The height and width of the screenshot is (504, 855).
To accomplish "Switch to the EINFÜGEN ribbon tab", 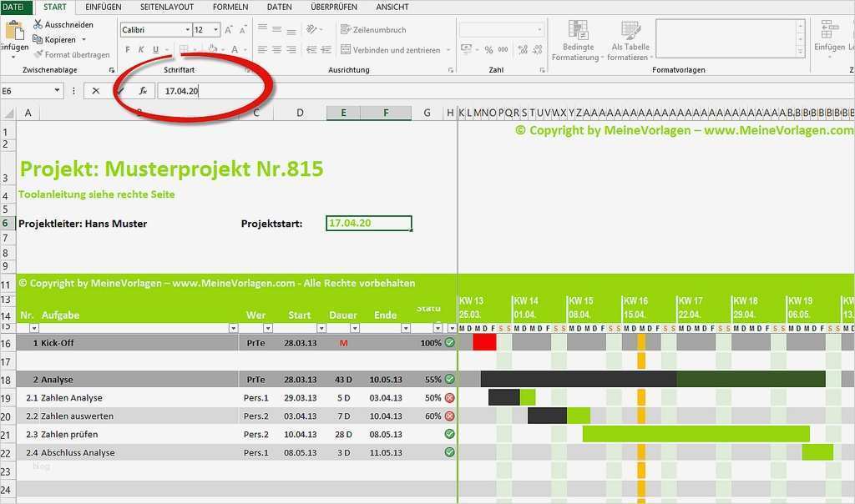I will pos(103,7).
